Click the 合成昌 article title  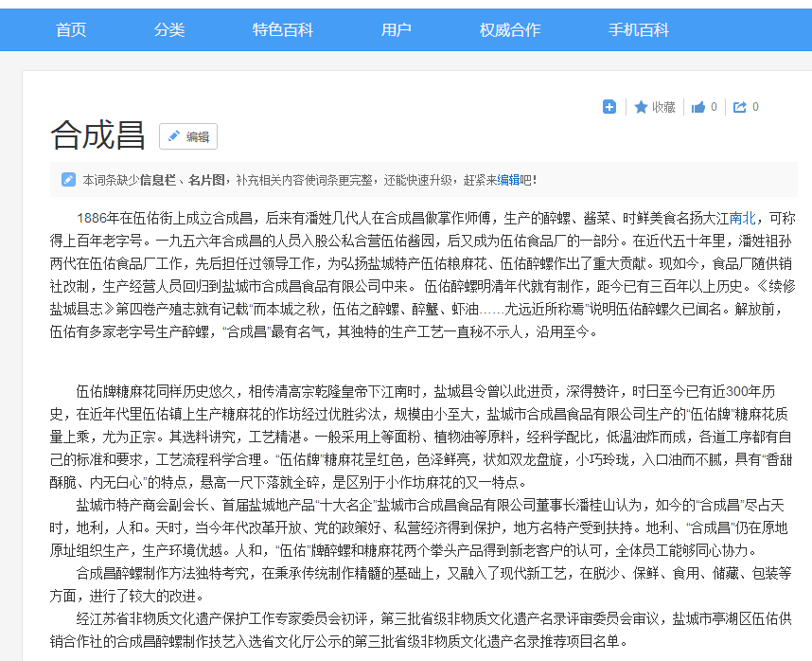coord(97,135)
